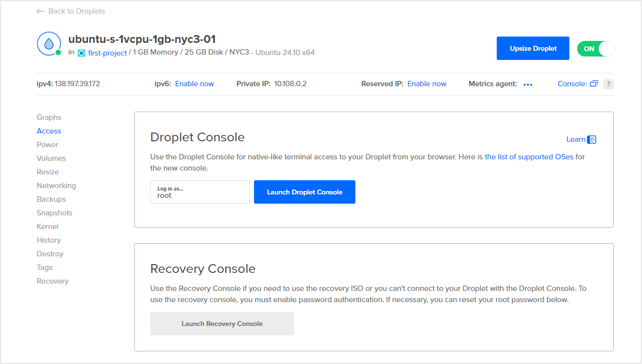642x364 pixels.
Task: Click the question mark help icon
Action: [608, 84]
